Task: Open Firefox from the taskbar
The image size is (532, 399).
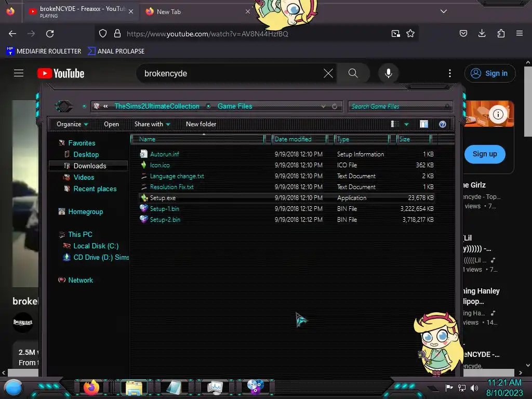Action: tap(91, 388)
